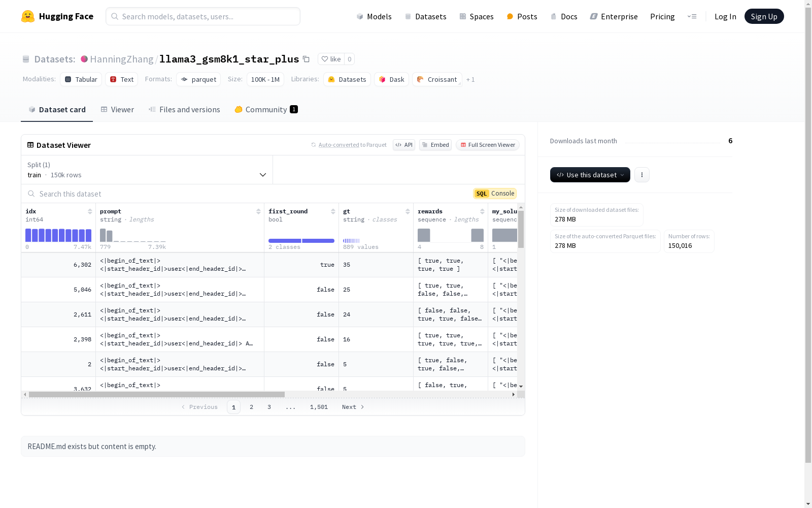Go to page 3 of results
The image size is (812, 508).
[x=269, y=407]
